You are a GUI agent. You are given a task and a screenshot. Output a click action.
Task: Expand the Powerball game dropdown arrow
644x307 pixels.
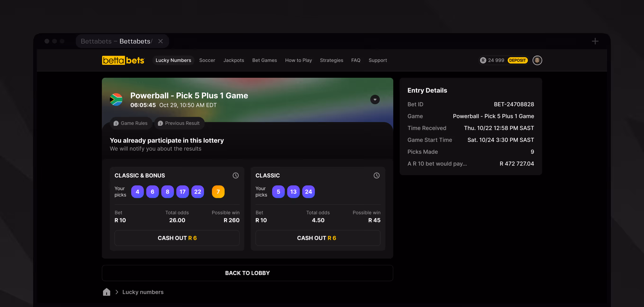tap(375, 99)
